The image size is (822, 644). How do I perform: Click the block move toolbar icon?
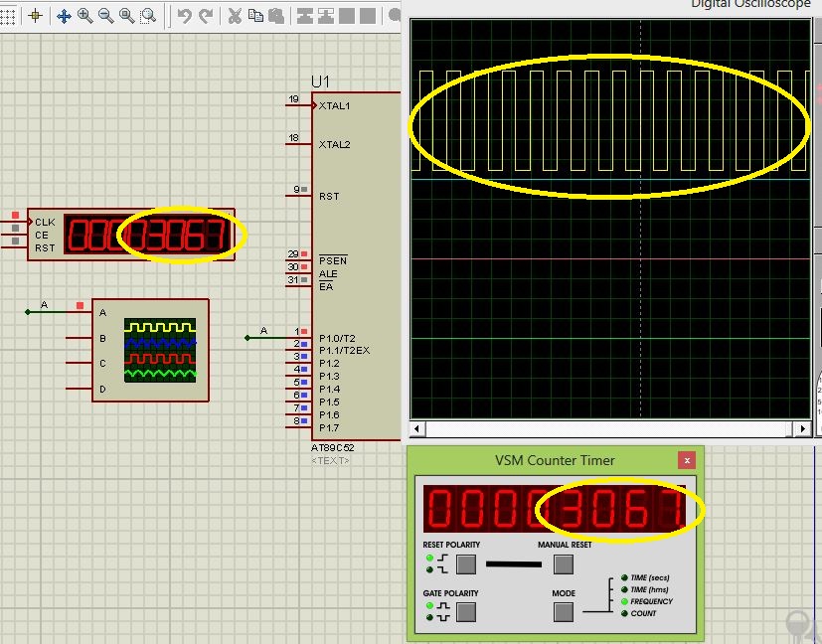pos(326,16)
